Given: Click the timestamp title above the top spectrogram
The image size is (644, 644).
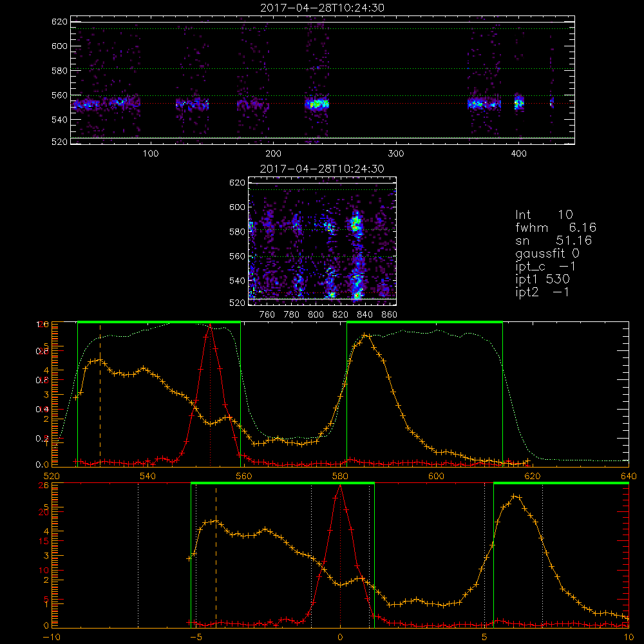Looking at the screenshot, I should point(322,8).
